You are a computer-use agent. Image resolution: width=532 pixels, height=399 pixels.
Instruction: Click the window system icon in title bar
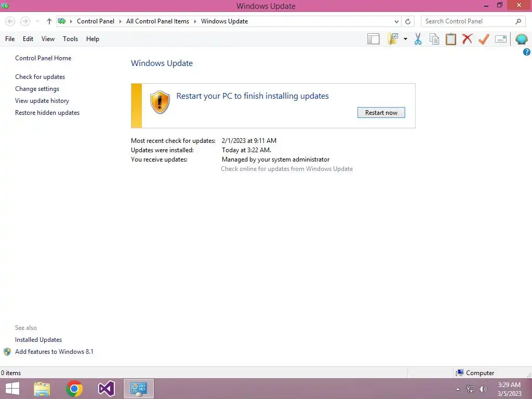pyautogui.click(x=5, y=6)
